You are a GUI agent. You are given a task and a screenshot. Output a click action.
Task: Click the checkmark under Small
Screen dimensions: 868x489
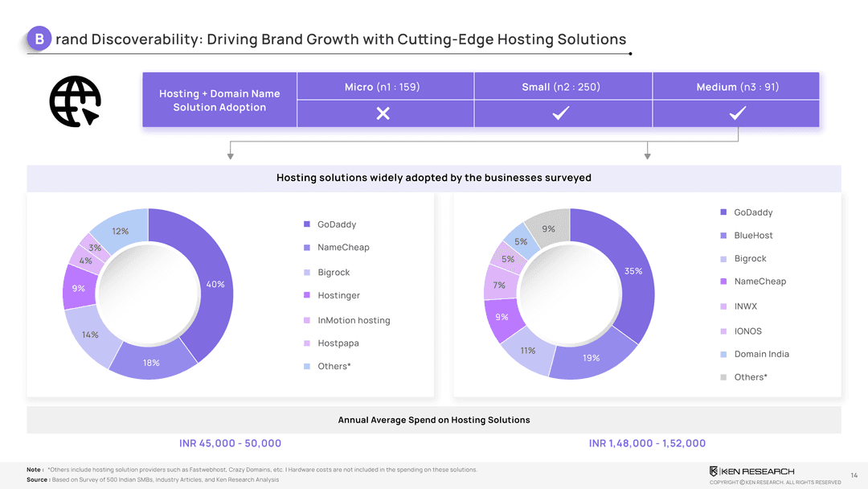[562, 114]
